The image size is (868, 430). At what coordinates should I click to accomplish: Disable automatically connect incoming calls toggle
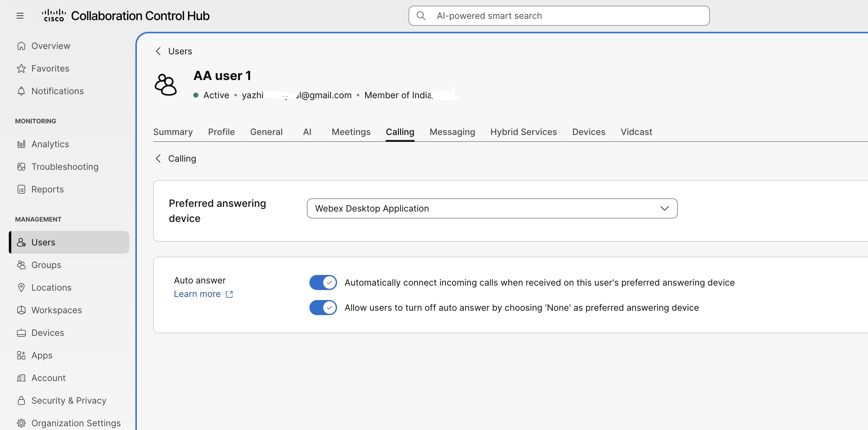(323, 282)
